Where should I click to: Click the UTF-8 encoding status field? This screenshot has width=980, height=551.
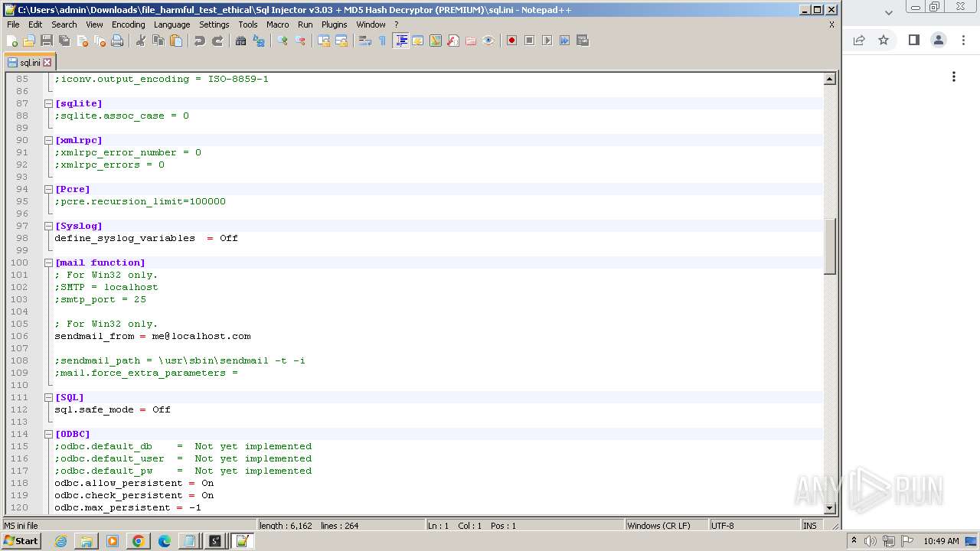753,526
